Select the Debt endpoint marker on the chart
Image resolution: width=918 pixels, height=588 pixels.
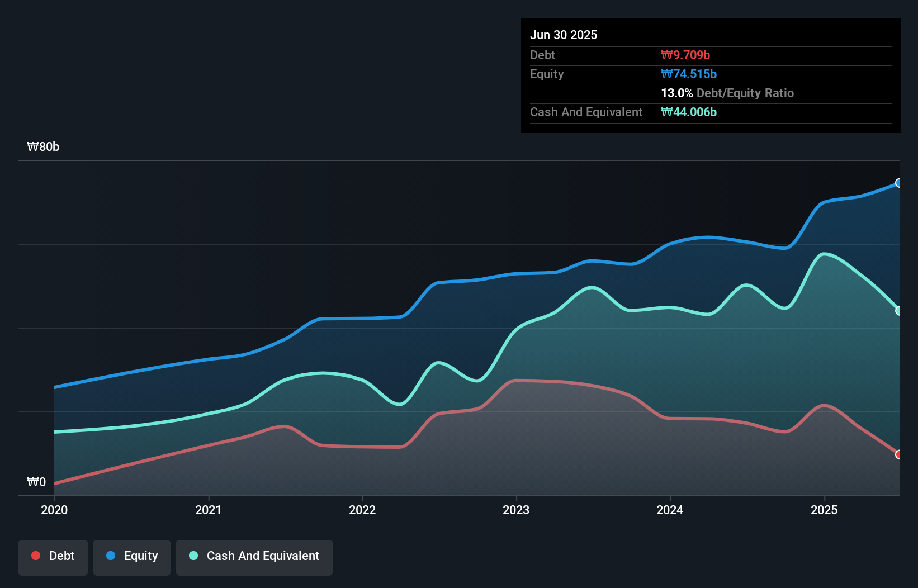coord(898,455)
